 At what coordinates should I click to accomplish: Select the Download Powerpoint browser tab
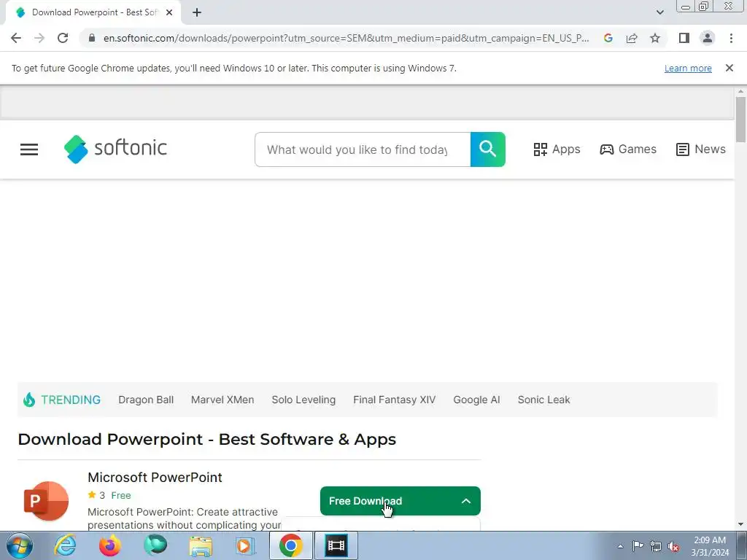pyautogui.click(x=93, y=12)
